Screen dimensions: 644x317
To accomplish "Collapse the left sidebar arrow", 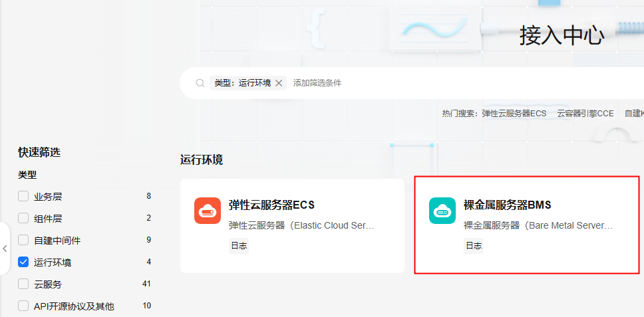I will coord(5,249).
